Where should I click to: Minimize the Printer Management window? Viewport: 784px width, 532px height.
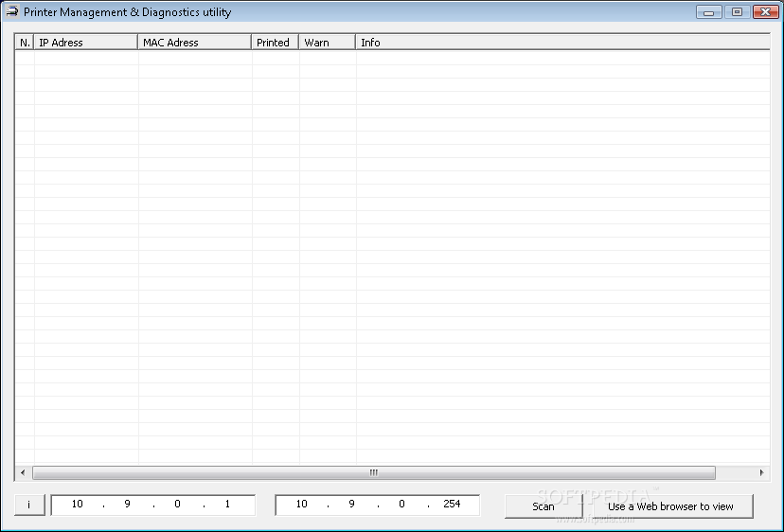click(708, 11)
